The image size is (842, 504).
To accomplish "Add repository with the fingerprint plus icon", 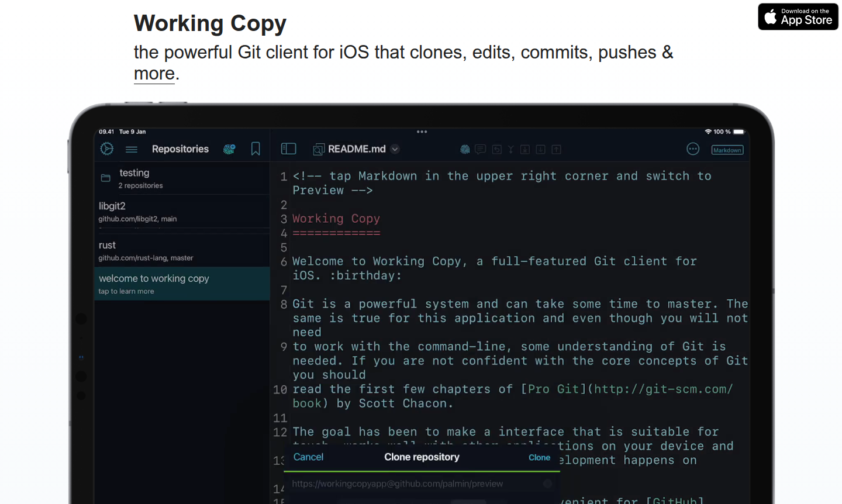I will click(x=229, y=149).
